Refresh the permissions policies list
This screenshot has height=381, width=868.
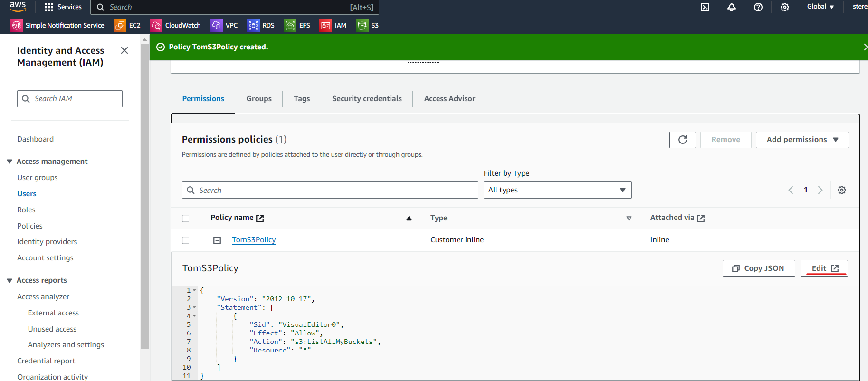click(683, 140)
